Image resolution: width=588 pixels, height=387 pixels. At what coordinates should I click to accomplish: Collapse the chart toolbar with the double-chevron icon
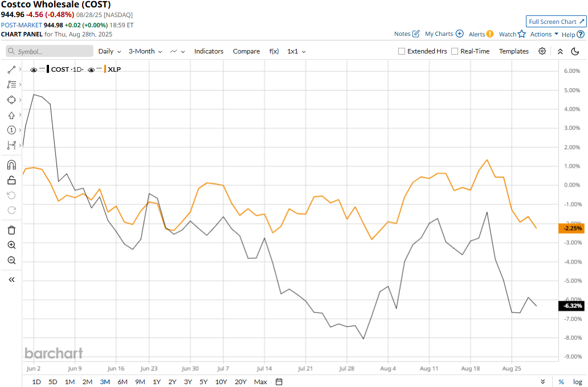coord(560,51)
